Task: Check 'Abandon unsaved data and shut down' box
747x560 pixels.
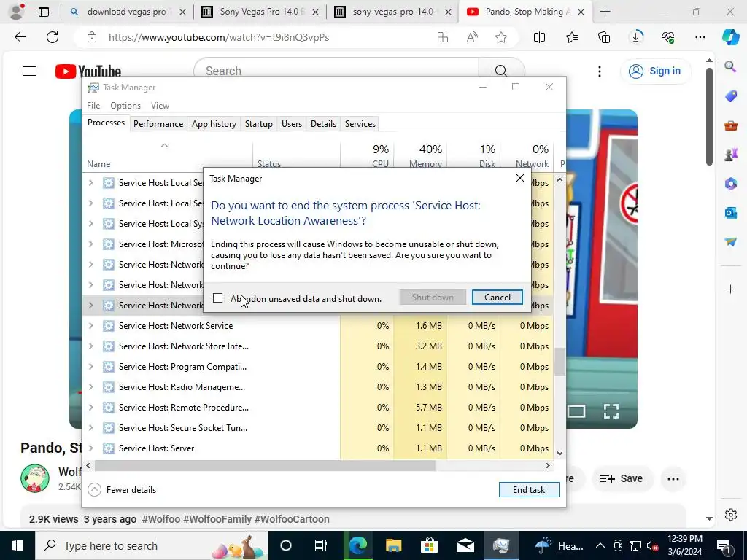Action: coord(217,298)
